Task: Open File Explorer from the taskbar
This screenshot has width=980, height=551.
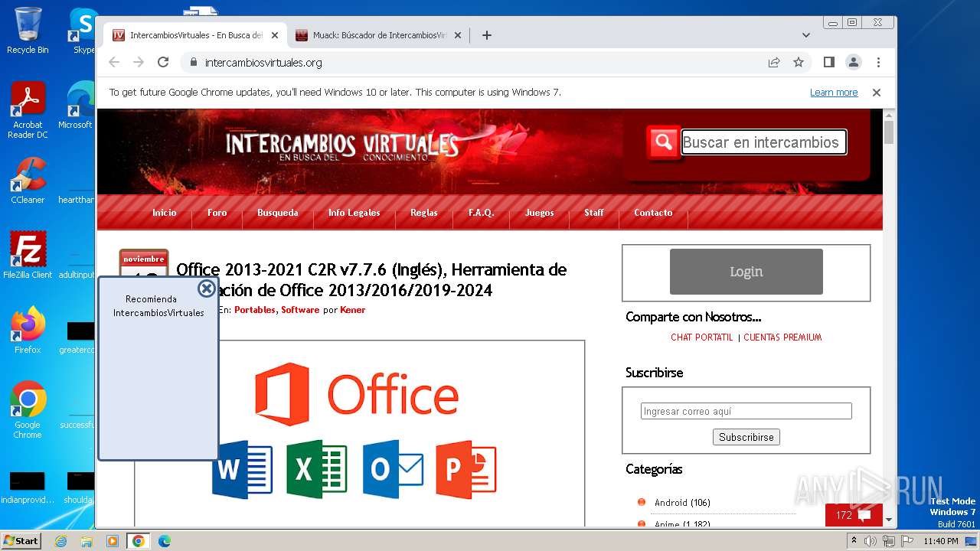Action: pos(87,541)
